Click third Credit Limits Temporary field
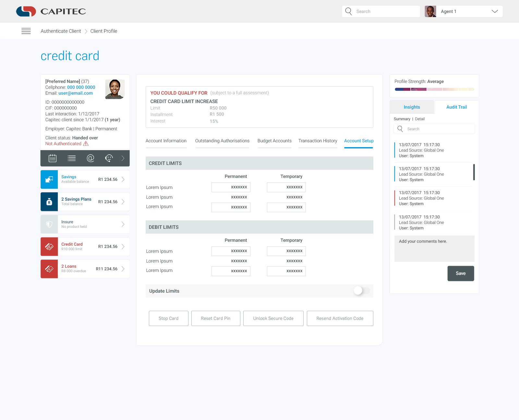The height and width of the screenshot is (420, 519). 286,207
